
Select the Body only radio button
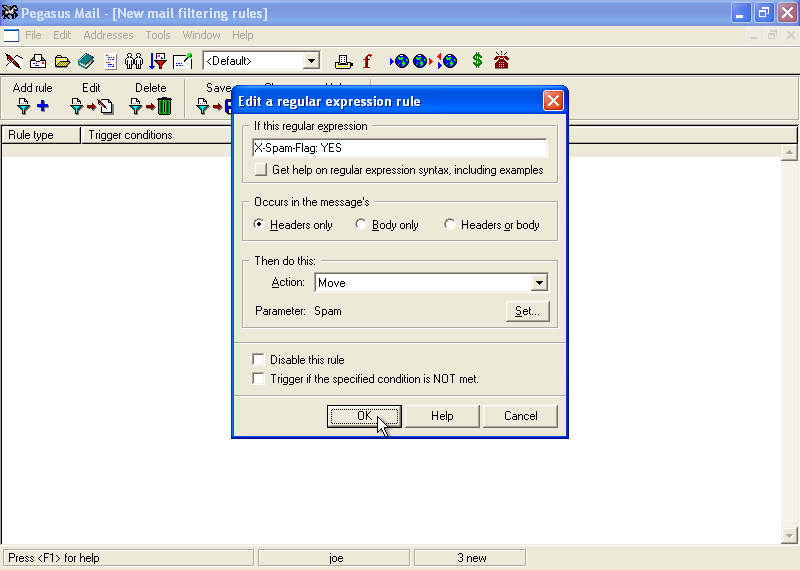(361, 224)
